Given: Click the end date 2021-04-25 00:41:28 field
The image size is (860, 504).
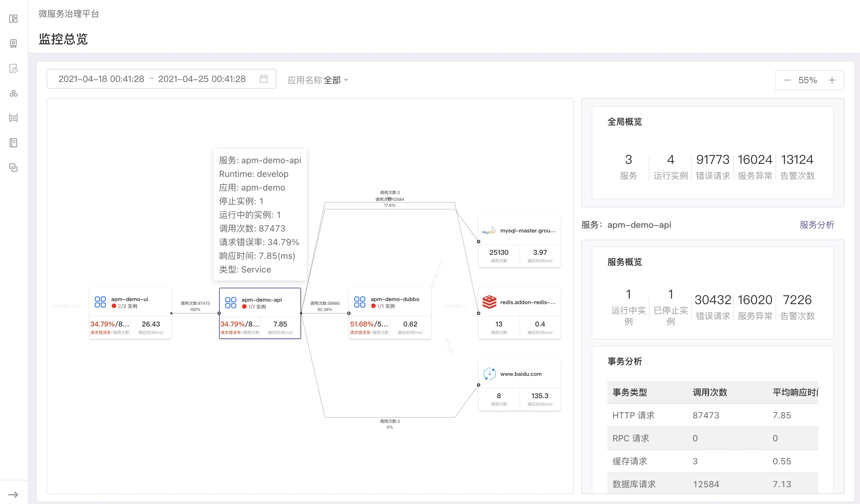Looking at the screenshot, I should (x=202, y=79).
